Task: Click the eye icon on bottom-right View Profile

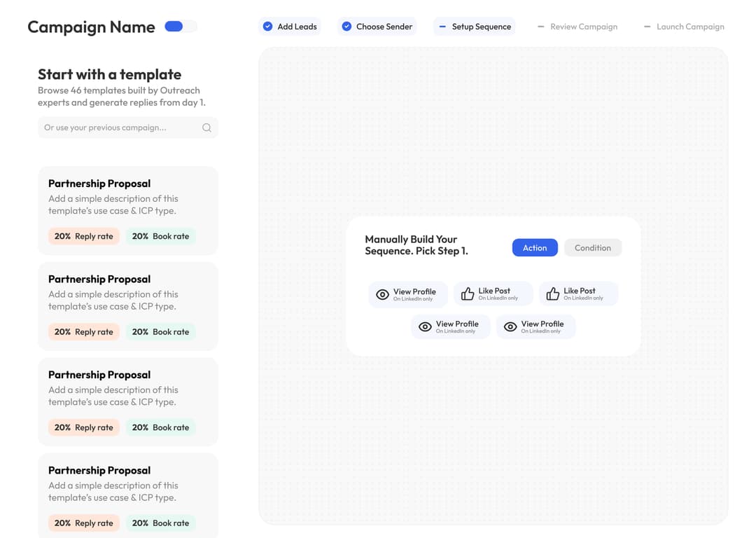Action: point(510,327)
